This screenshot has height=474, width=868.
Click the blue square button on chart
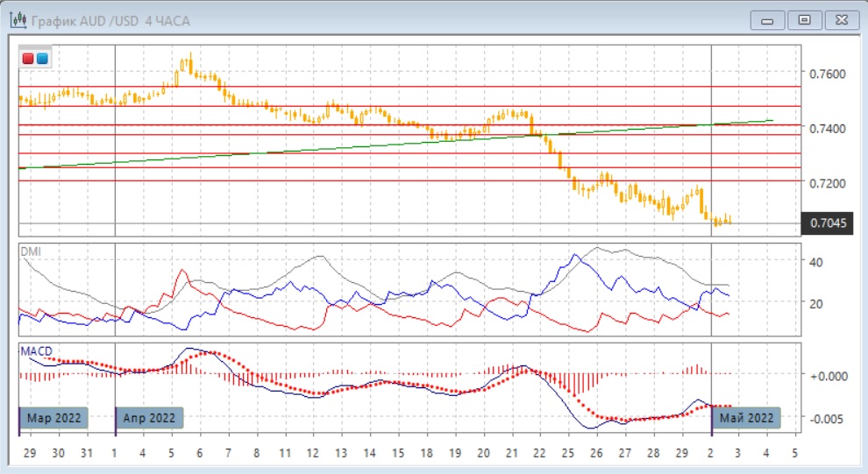[42, 60]
